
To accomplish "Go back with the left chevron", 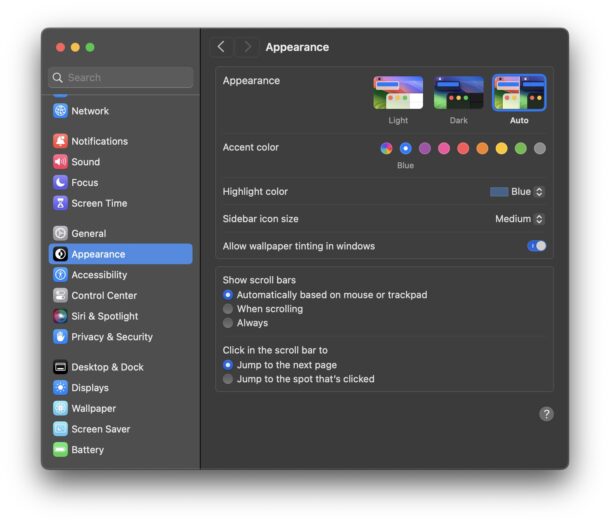I will point(221,47).
